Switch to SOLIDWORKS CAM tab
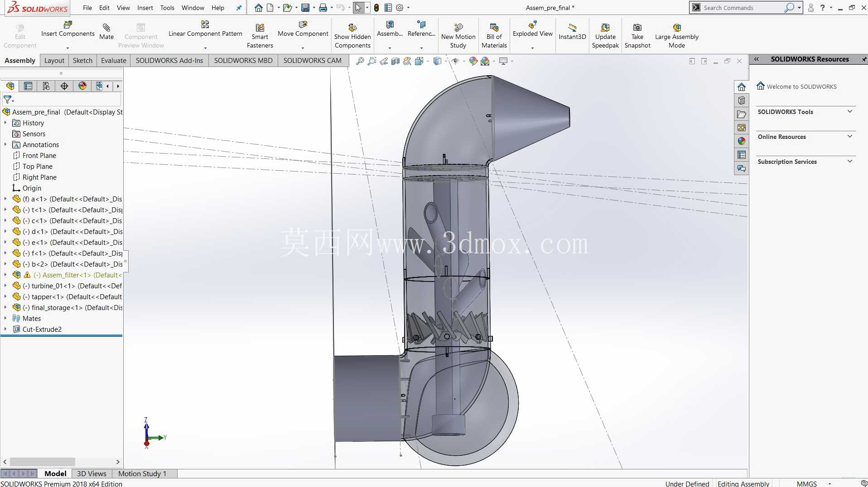The width and height of the screenshot is (868, 487). point(312,61)
